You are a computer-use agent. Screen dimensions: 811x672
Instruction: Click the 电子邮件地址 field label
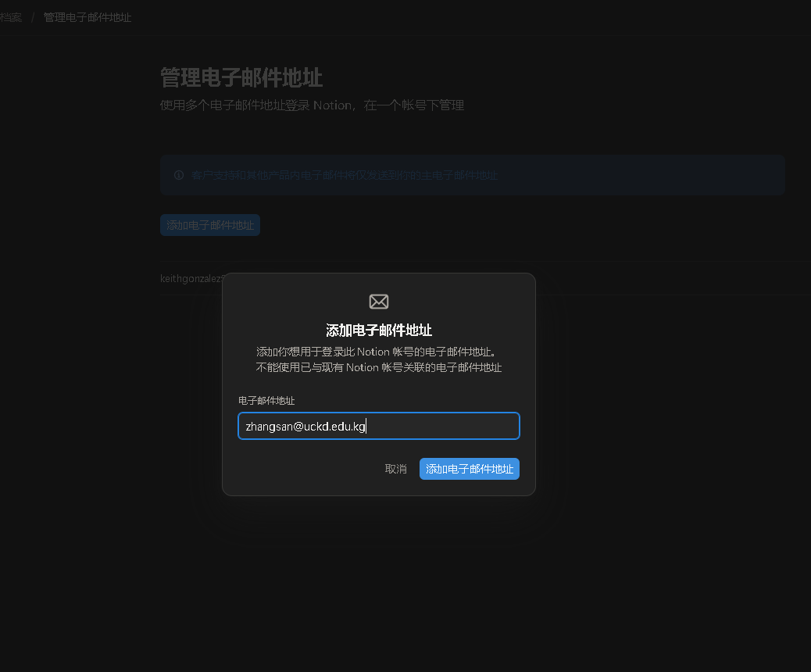pos(266,400)
